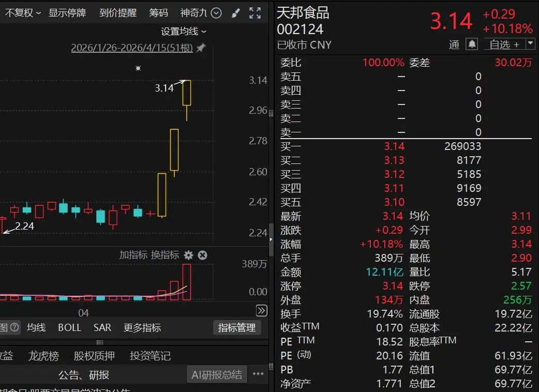Image resolution: width=539 pixels, height=392 pixels.
Task: Enter fullscreen chart with expand icon
Action: pos(255,13)
